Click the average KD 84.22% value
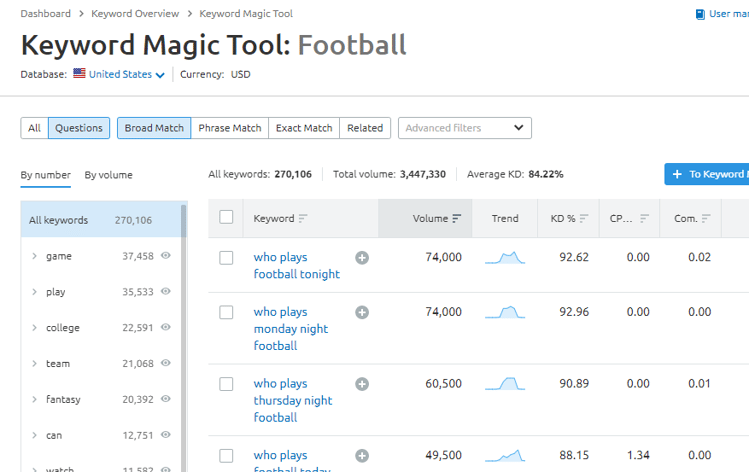749x472 pixels. pos(546,174)
